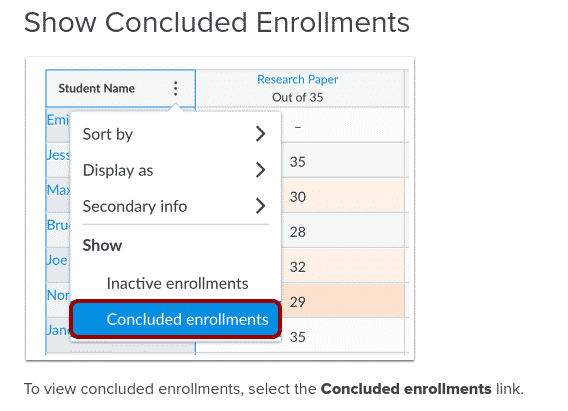Open the Student Name options kebab menu
The image size is (568, 411).
tap(175, 88)
